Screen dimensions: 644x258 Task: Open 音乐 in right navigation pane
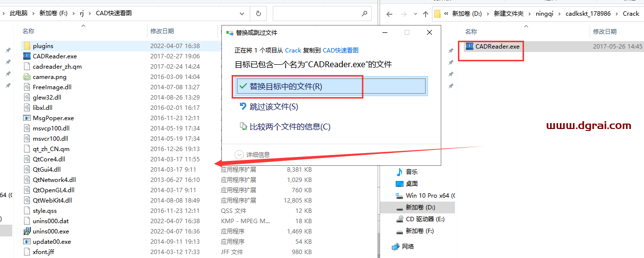412,172
